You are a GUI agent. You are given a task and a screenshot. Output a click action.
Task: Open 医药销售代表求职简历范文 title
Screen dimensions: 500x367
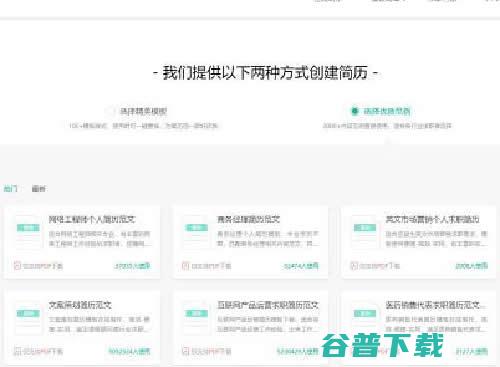(435, 305)
